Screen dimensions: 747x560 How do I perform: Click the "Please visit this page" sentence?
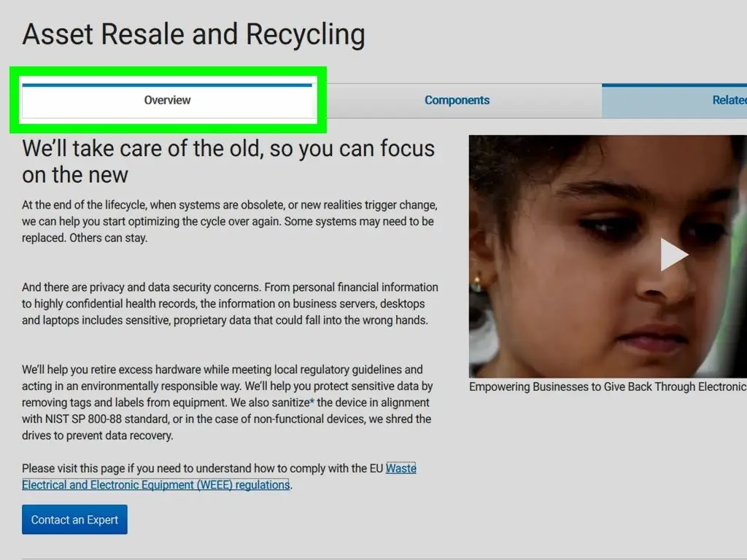pos(219,477)
